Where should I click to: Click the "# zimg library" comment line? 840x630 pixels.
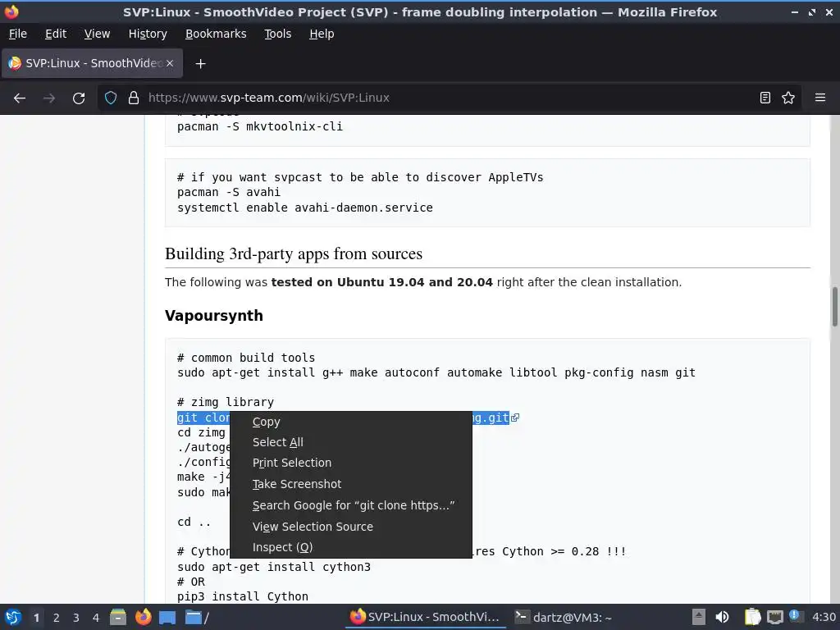(x=226, y=402)
